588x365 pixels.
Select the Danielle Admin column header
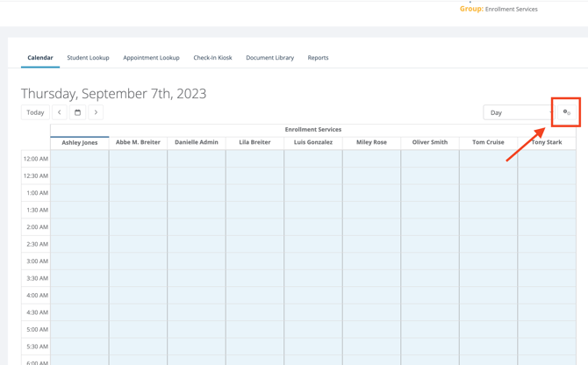(197, 142)
